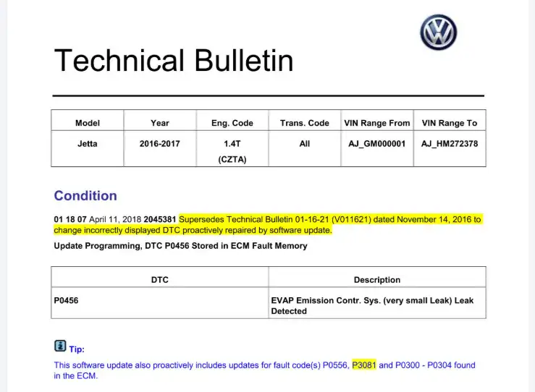Click the number 2045381
Viewport: 535px width, 392px height.
160,219
